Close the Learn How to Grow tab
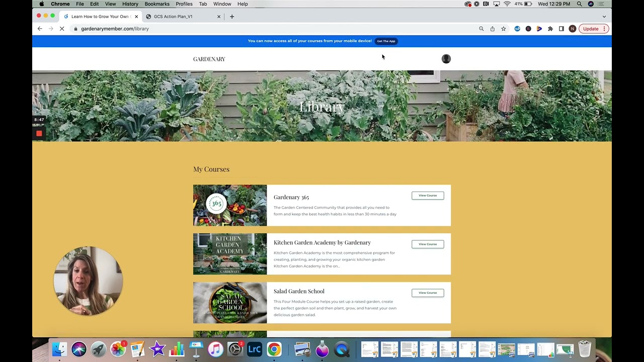This screenshot has height=362, width=644. (136, 17)
